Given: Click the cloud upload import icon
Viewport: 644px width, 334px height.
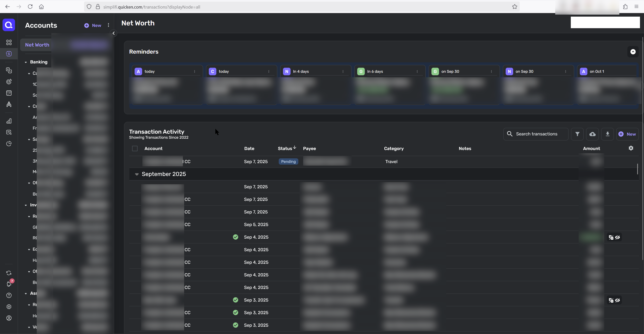Looking at the screenshot, I should (592, 134).
